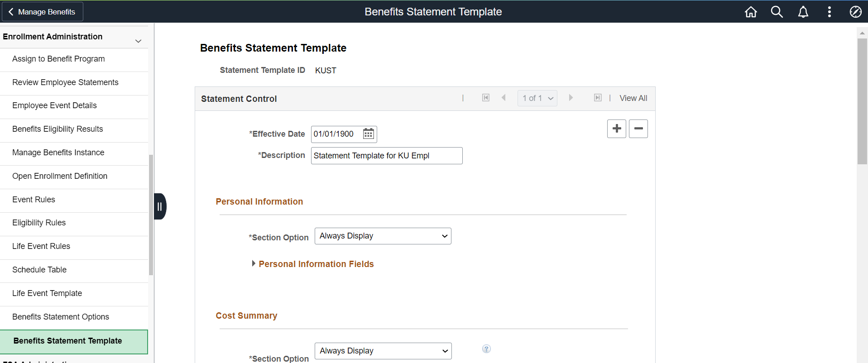868x363 pixels.
Task: Collapse the Enrollment Administration menu group
Action: 138,41
